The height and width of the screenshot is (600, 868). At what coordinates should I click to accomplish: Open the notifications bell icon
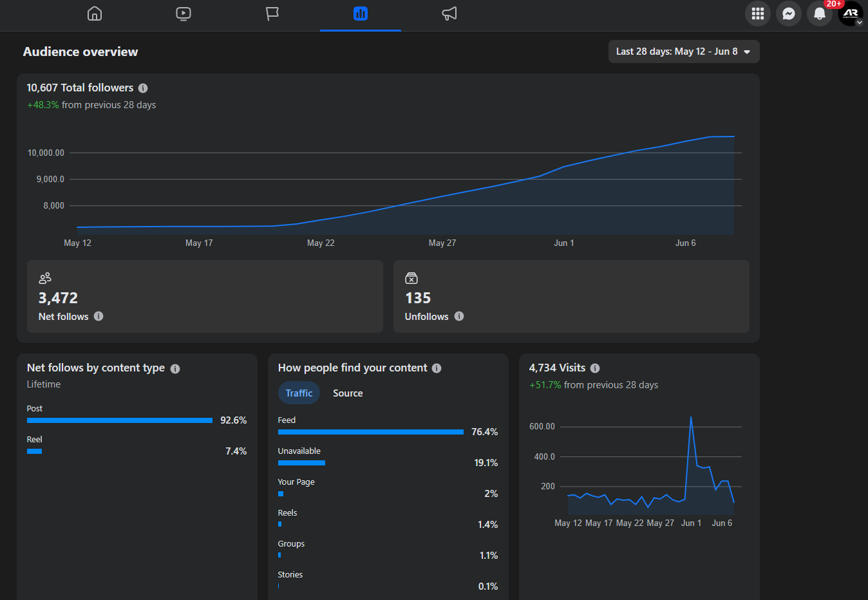820,14
